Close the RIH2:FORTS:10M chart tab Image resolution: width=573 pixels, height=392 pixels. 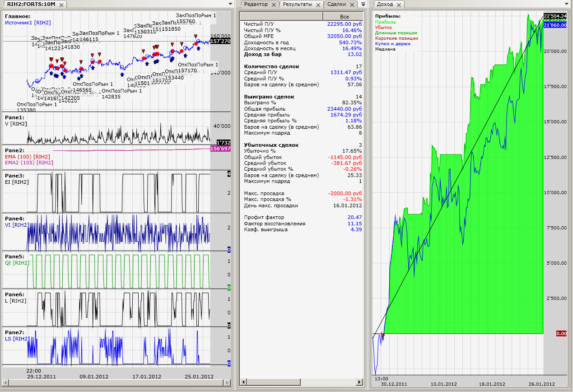pyautogui.click(x=61, y=5)
